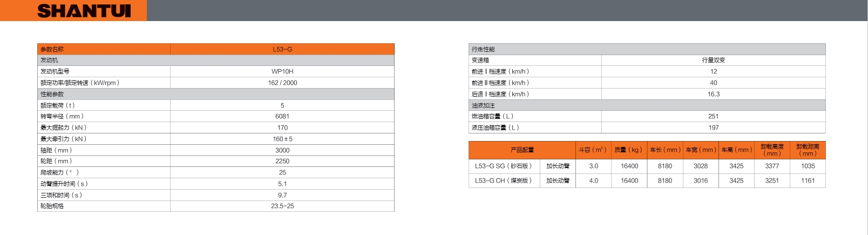868x235 pixels.
Task: Click the '车高 (mm)' column header
Action: (x=736, y=150)
